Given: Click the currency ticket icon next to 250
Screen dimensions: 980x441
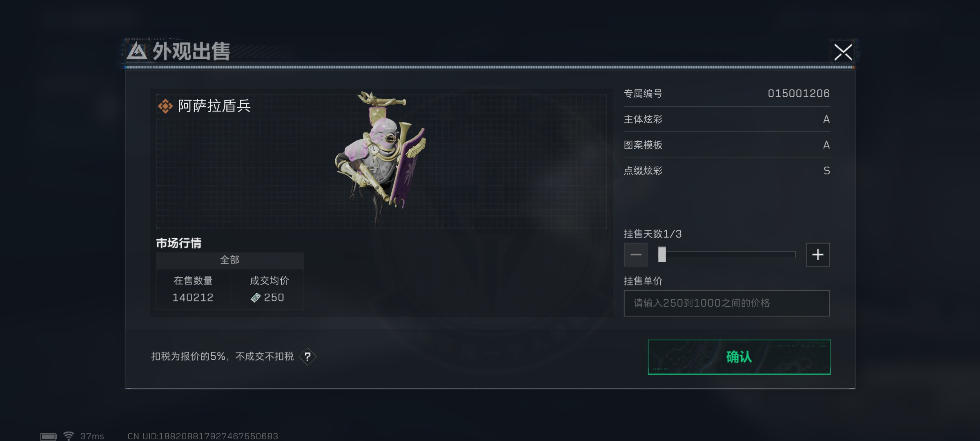Looking at the screenshot, I should click(x=256, y=298).
